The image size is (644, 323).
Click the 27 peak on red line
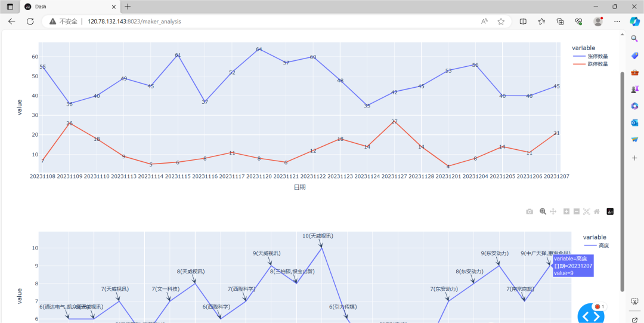tap(394, 121)
